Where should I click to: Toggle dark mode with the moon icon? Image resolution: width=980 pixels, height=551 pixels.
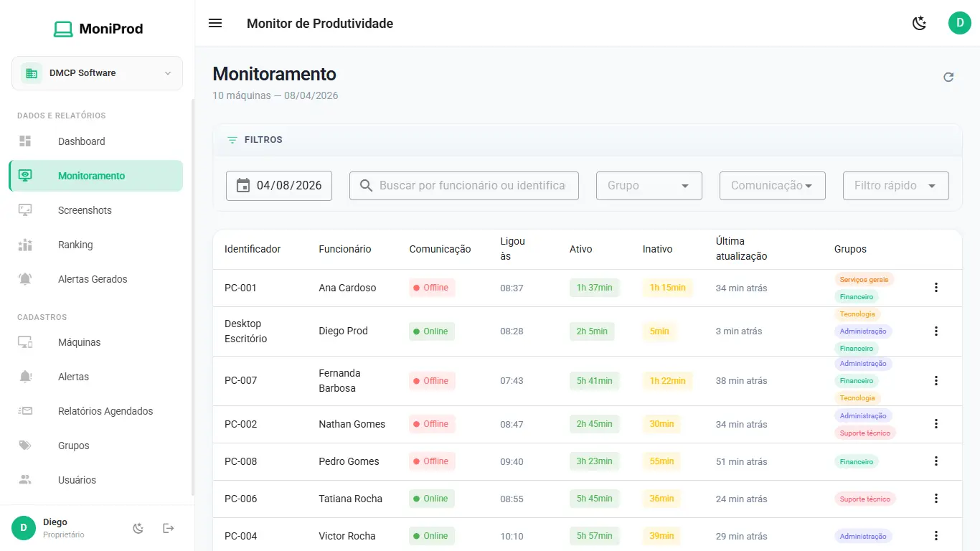(919, 23)
